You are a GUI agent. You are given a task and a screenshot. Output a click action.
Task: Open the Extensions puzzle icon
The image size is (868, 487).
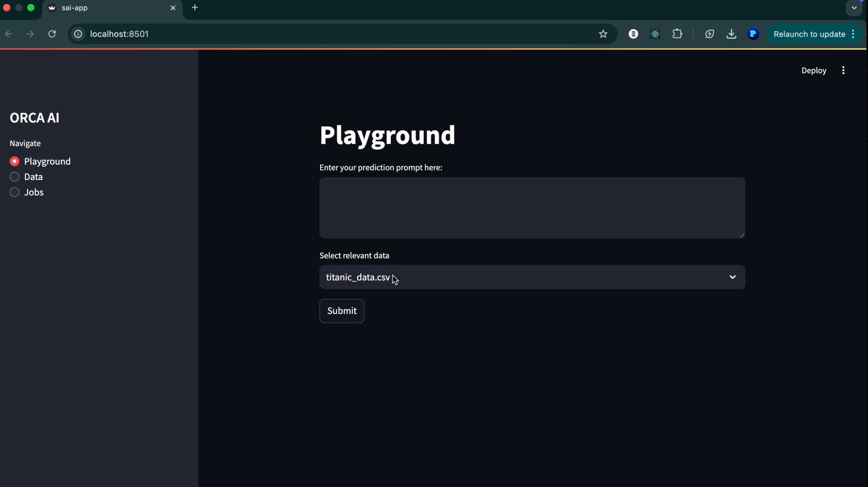(x=677, y=34)
